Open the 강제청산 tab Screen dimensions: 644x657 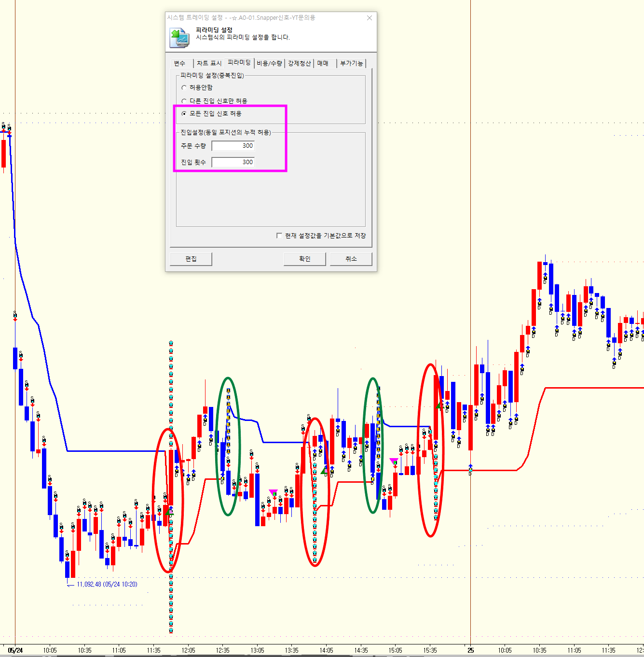(300, 63)
